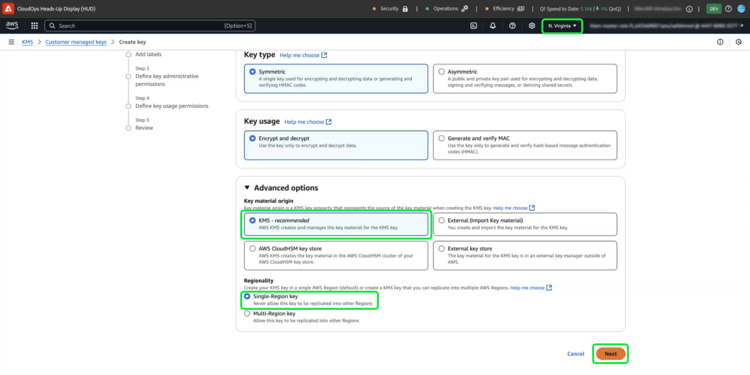The width and height of the screenshot is (750, 375).
Task: Go to Add labels step
Action: pos(148,55)
